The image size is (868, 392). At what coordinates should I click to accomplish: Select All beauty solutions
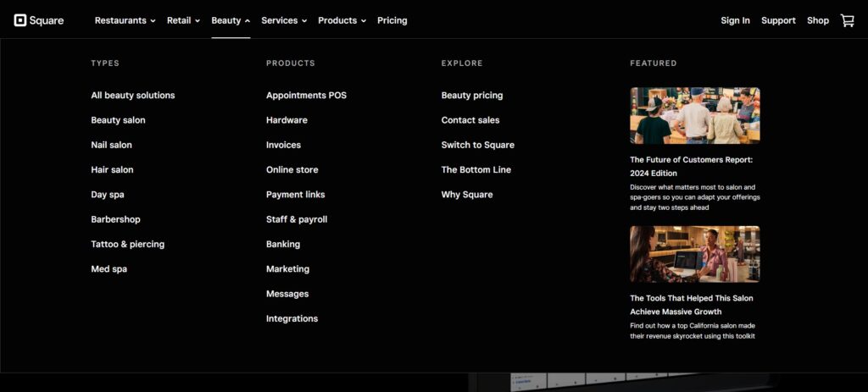133,95
